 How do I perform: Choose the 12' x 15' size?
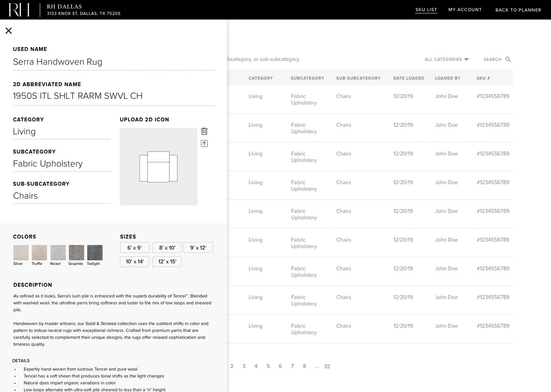pyautogui.click(x=167, y=261)
